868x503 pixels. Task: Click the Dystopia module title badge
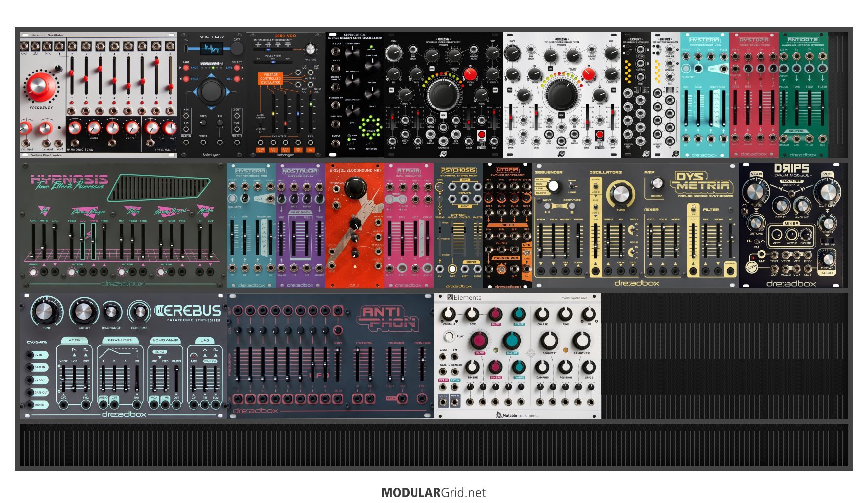click(x=754, y=40)
